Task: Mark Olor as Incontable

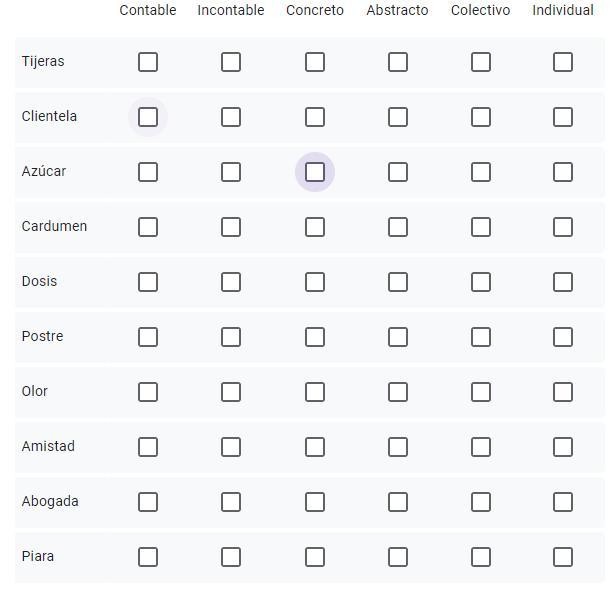Action: point(231,392)
